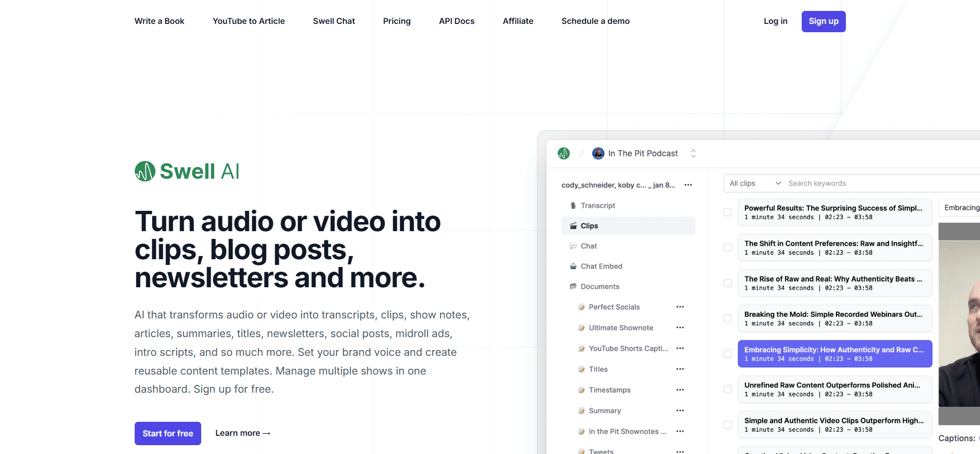Image resolution: width=980 pixels, height=454 pixels.
Task: Click the Titles document icon
Action: [582, 369]
